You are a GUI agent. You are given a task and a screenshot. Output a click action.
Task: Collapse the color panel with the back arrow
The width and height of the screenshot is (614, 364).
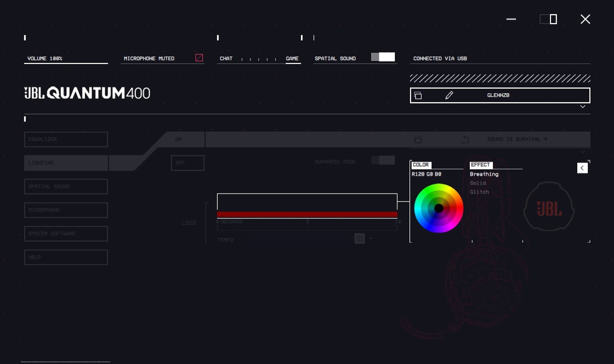click(x=582, y=168)
